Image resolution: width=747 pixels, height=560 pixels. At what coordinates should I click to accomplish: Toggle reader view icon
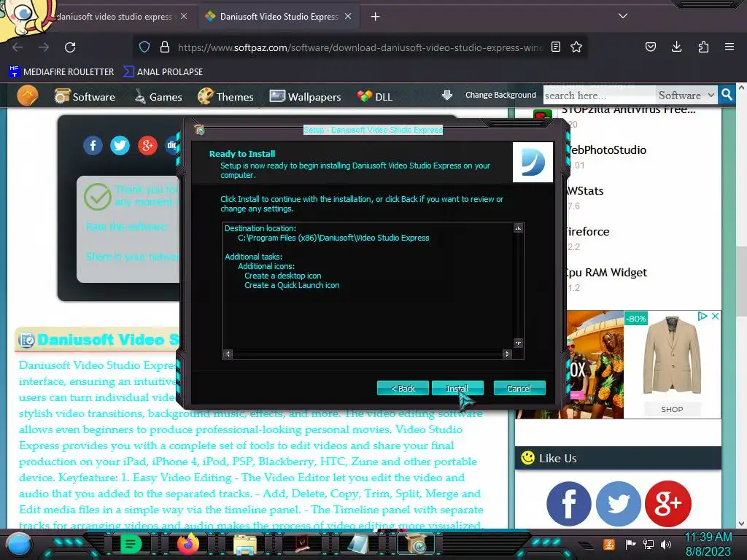(555, 47)
